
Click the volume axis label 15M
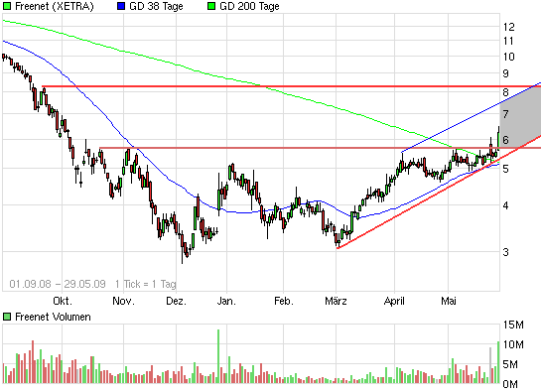point(513,325)
